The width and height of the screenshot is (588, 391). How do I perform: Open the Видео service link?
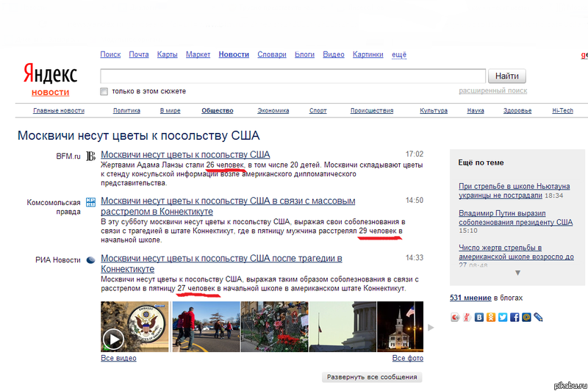tap(334, 54)
